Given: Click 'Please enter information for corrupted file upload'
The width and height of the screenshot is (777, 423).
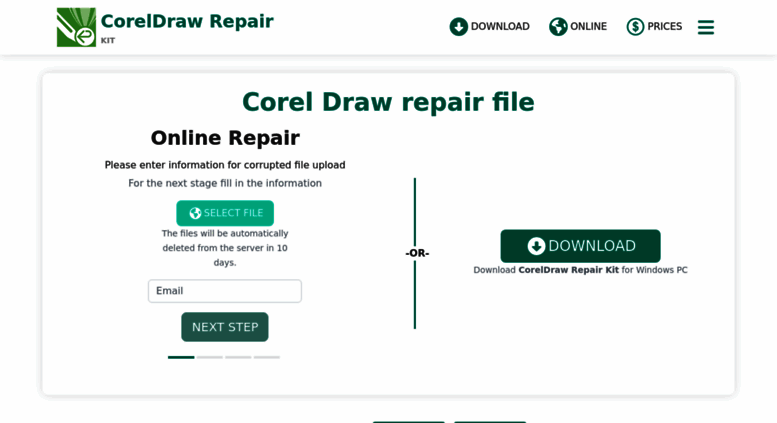Looking at the screenshot, I should [x=225, y=165].
